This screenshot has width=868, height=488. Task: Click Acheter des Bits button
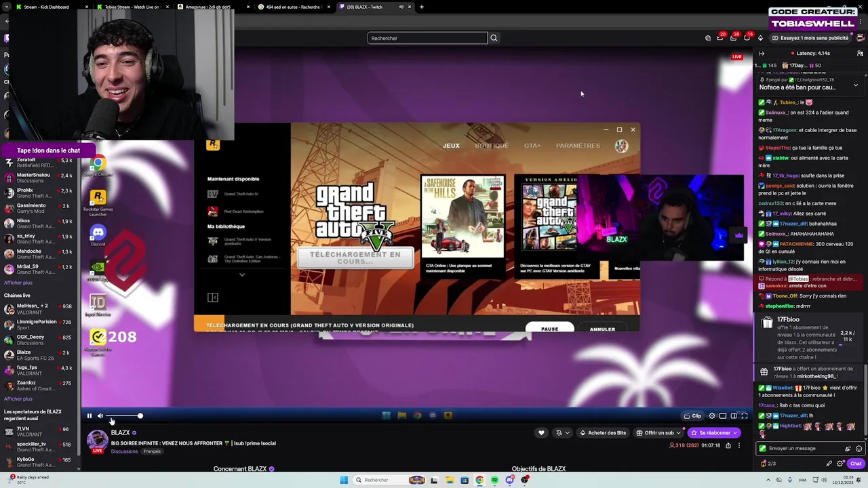pos(603,432)
